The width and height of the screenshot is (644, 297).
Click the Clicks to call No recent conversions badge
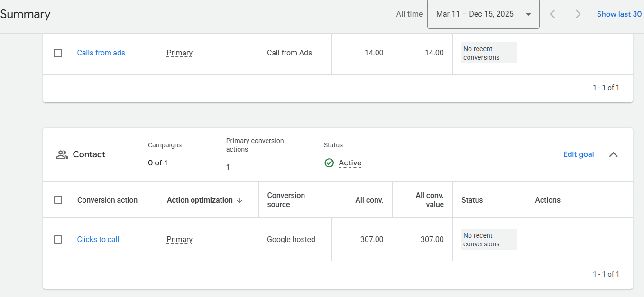pyautogui.click(x=489, y=240)
